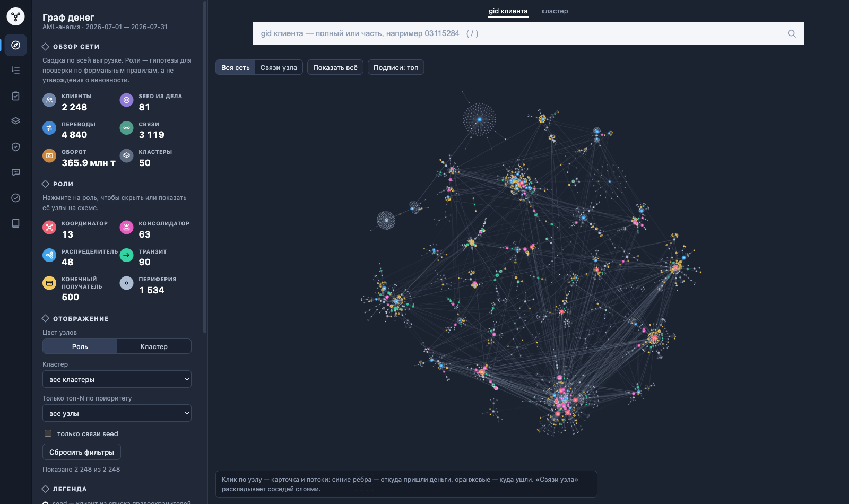Open the clipboard checklist sidebar icon
This screenshot has height=504, width=849.
click(16, 96)
